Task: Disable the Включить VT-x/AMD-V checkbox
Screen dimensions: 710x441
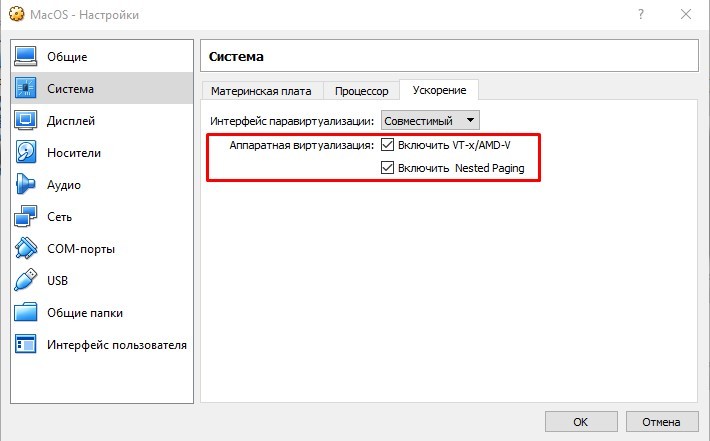Action: pos(388,145)
